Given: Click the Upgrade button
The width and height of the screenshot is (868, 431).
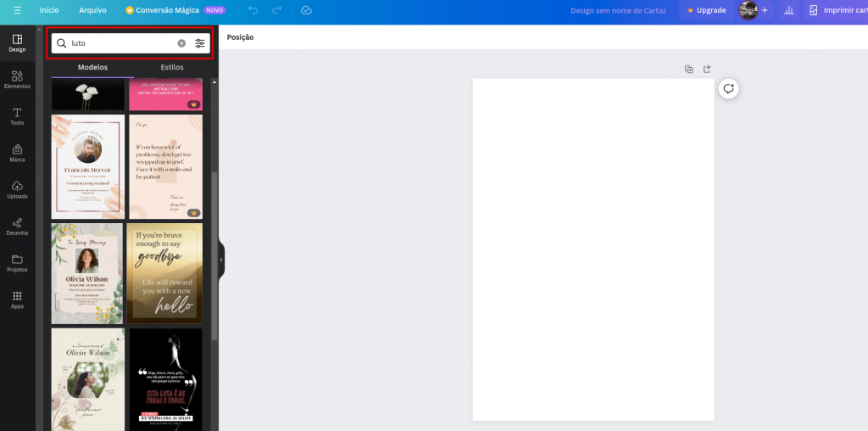Looking at the screenshot, I should 706,10.
